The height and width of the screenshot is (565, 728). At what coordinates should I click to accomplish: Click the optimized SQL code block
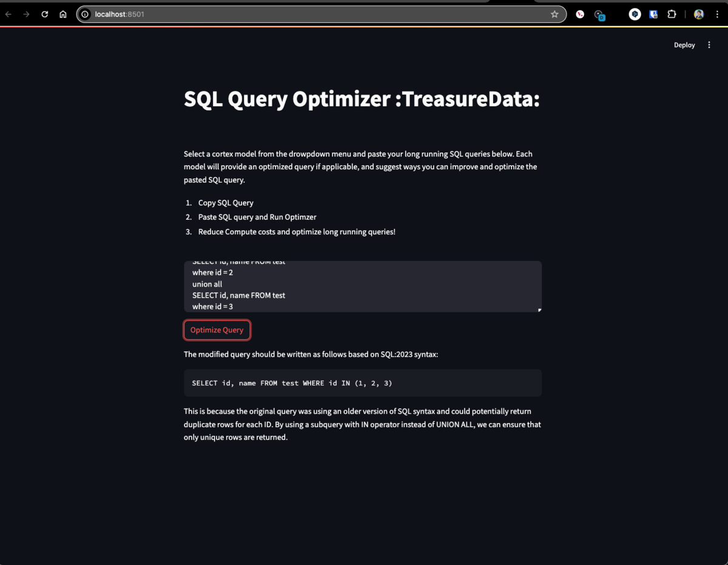click(363, 383)
